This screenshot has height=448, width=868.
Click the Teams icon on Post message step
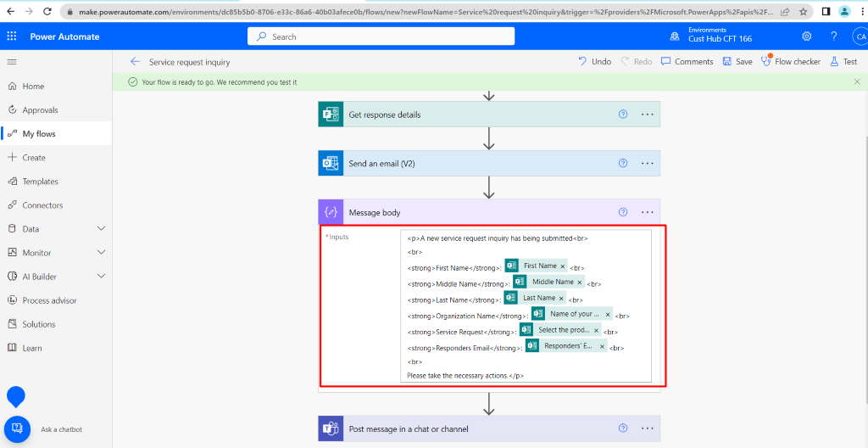331,429
